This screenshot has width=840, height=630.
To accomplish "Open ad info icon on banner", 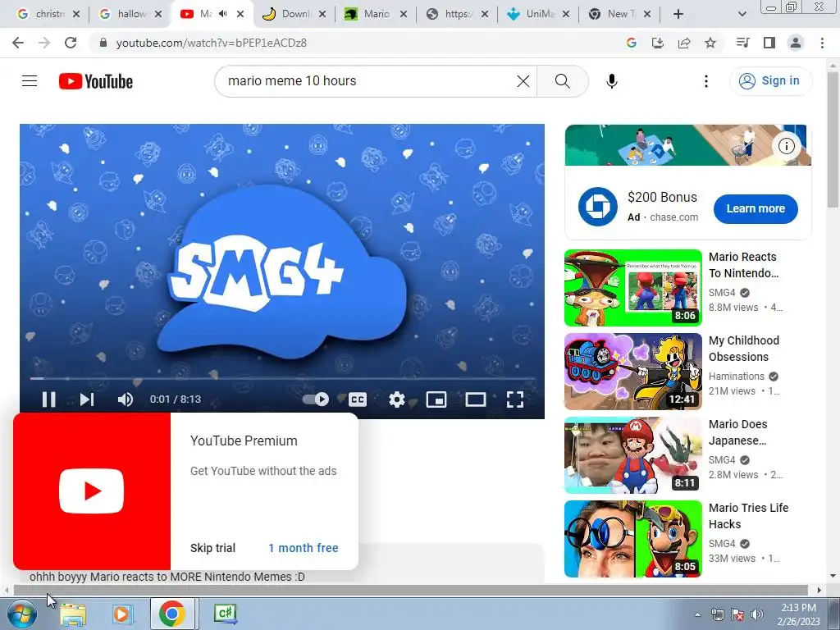I will coord(786,146).
